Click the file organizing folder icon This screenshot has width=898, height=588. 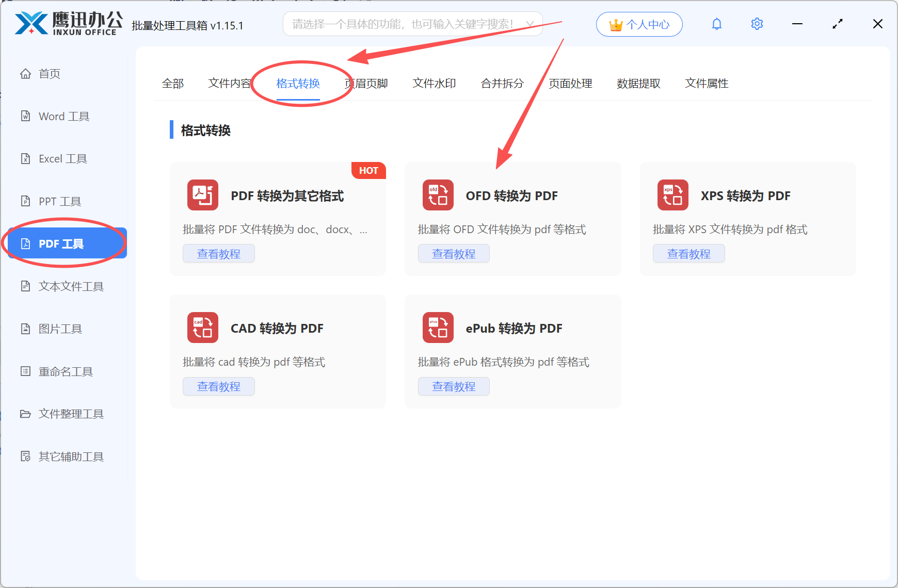point(25,414)
